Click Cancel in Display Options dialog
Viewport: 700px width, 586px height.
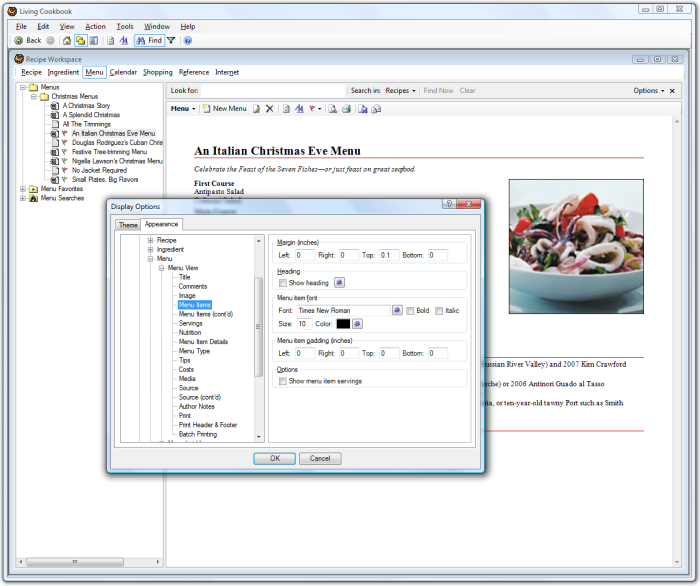coord(320,458)
